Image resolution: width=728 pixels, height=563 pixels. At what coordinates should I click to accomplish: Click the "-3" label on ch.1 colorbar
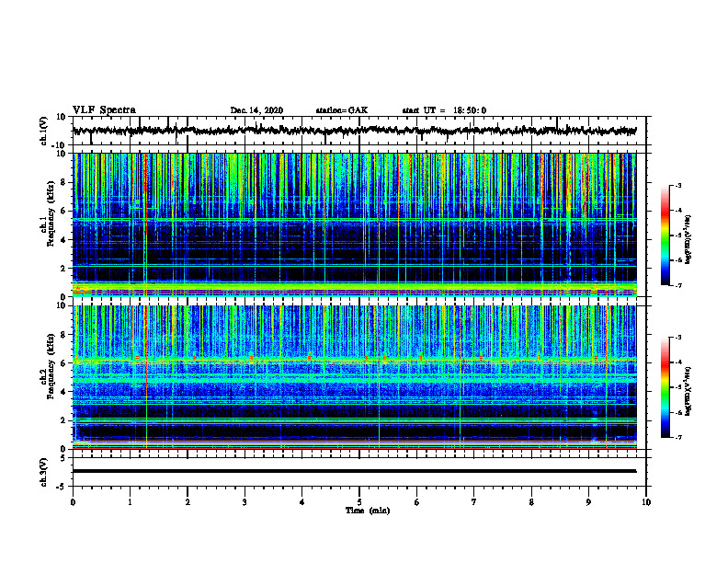(678, 186)
